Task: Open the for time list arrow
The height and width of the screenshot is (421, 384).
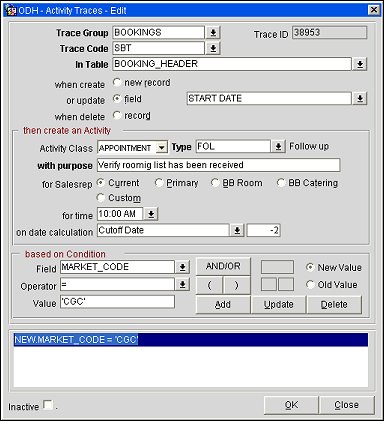Action: [151, 214]
